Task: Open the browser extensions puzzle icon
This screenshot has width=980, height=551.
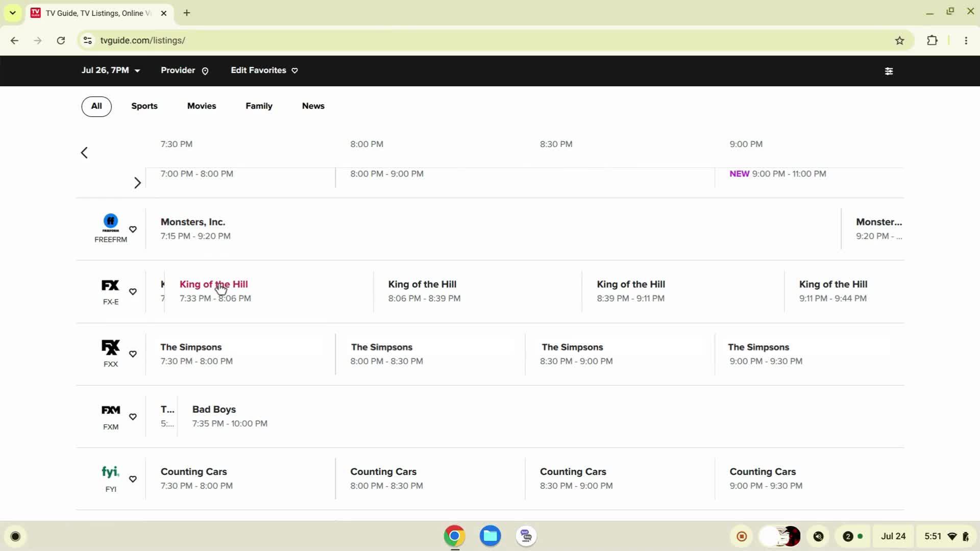Action: tap(932, 40)
